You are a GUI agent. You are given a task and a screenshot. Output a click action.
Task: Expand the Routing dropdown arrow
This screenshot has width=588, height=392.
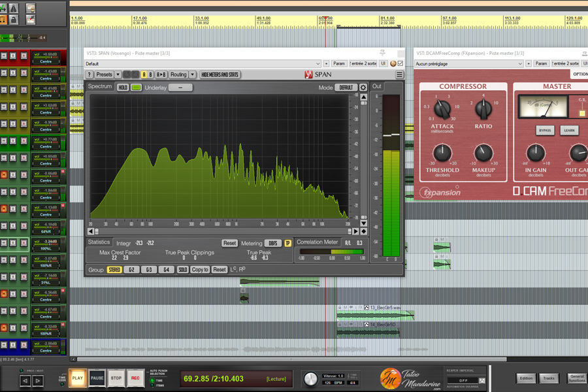click(192, 75)
